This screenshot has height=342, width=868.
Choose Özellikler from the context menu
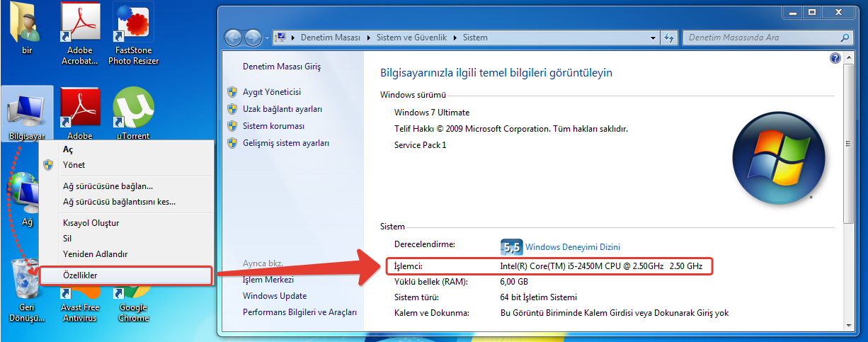pos(80,275)
